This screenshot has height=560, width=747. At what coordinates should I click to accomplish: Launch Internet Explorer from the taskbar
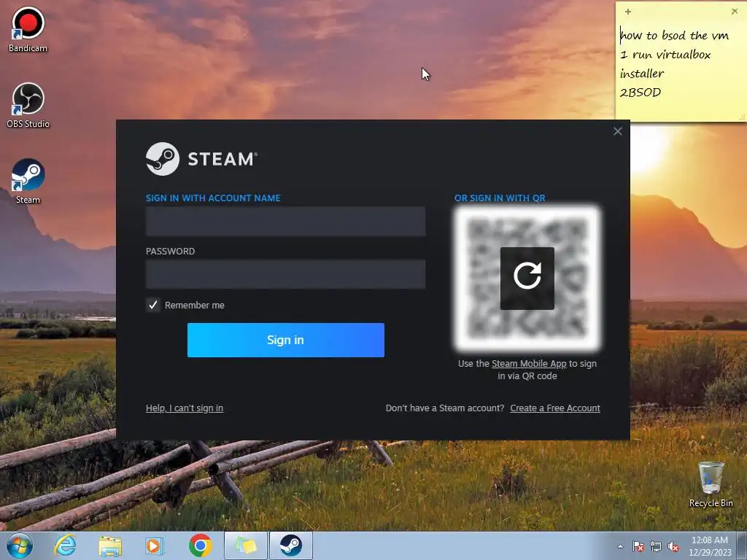[65, 545]
